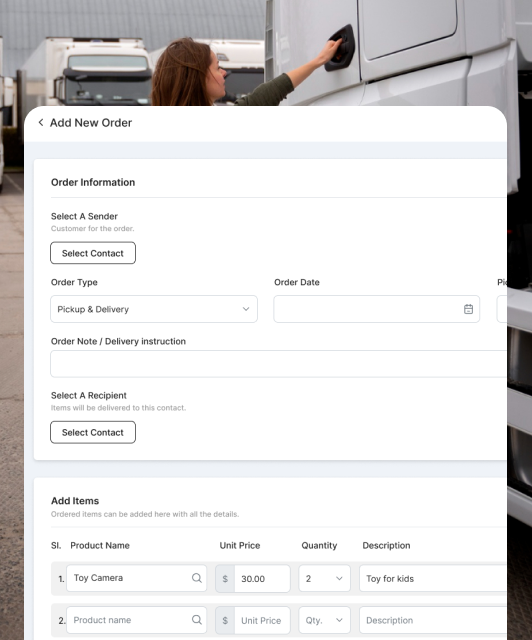
Task: Click the dollar sign in row 2 Unit Price
Action: [x=225, y=620]
